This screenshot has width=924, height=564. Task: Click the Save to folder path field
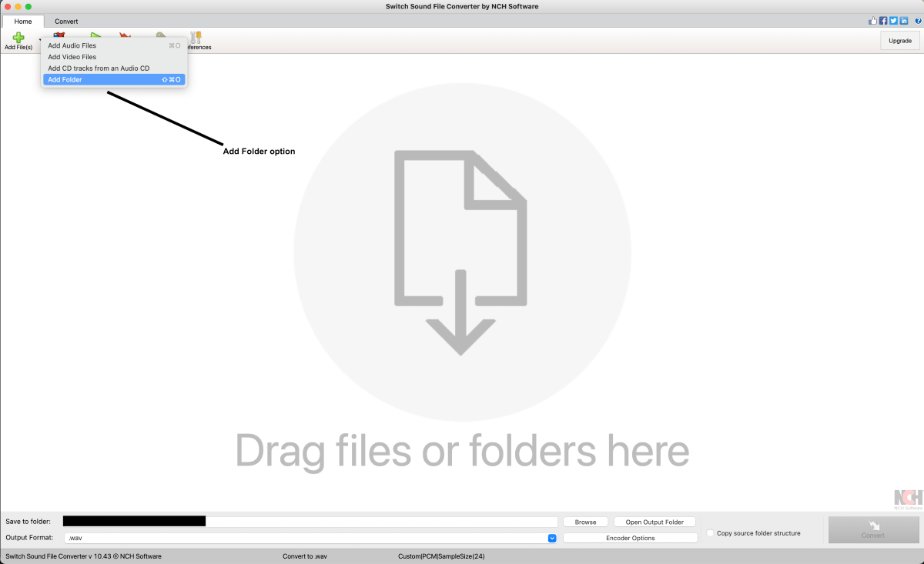click(x=310, y=522)
